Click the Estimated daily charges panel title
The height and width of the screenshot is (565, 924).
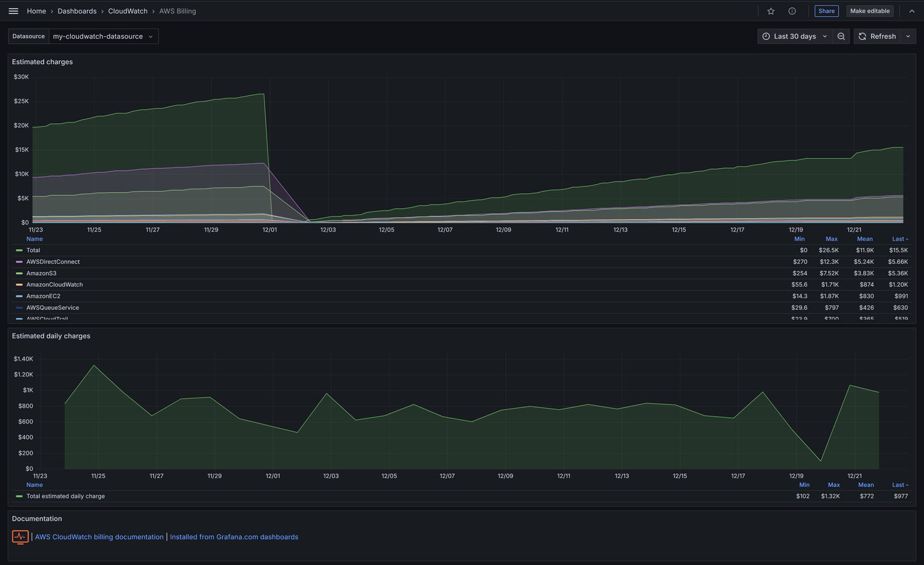tap(51, 336)
